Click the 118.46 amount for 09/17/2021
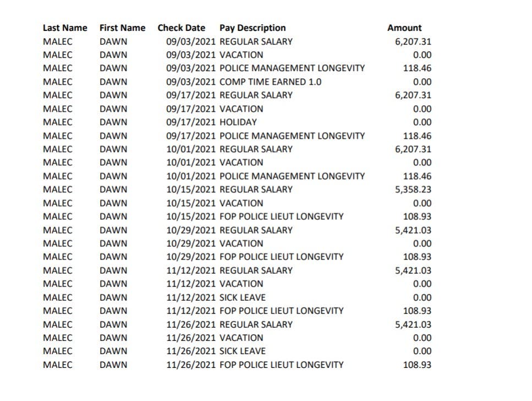Screen dimensions: 532x401 coord(417,136)
